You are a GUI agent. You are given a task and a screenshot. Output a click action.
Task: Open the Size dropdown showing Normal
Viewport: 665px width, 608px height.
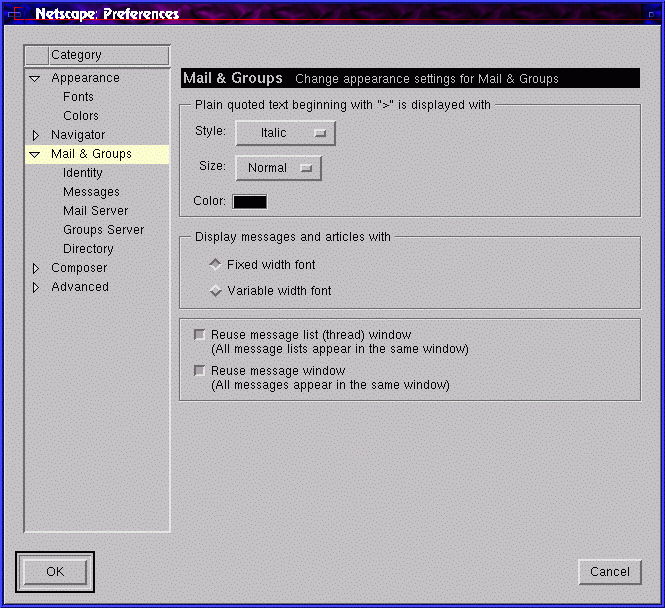(278, 168)
